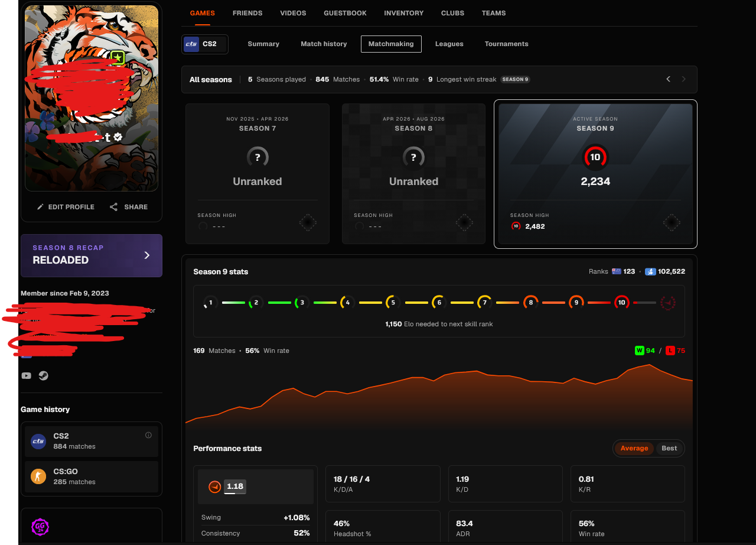Screen dimensions: 756x545
Task: Click the orange rating icon beside 1.18
Action: (215, 486)
